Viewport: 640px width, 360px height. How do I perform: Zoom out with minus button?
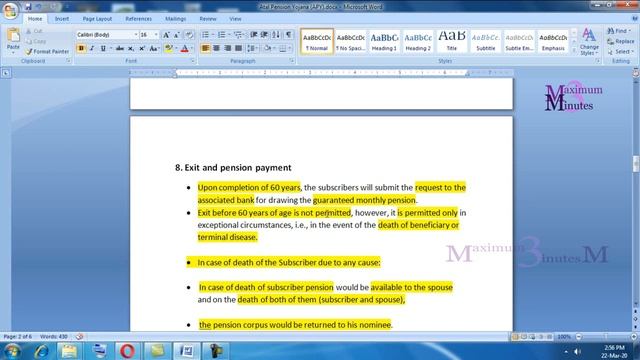coord(578,337)
